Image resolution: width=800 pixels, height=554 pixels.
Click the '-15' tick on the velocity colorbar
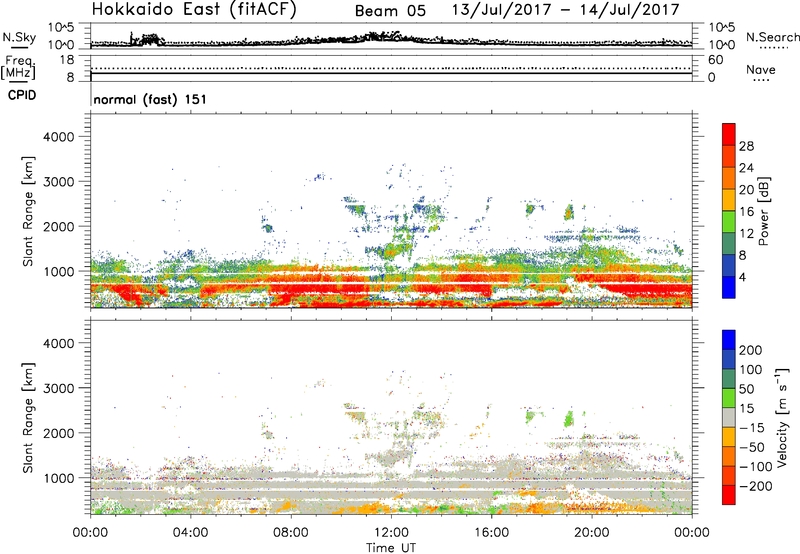[x=752, y=427]
